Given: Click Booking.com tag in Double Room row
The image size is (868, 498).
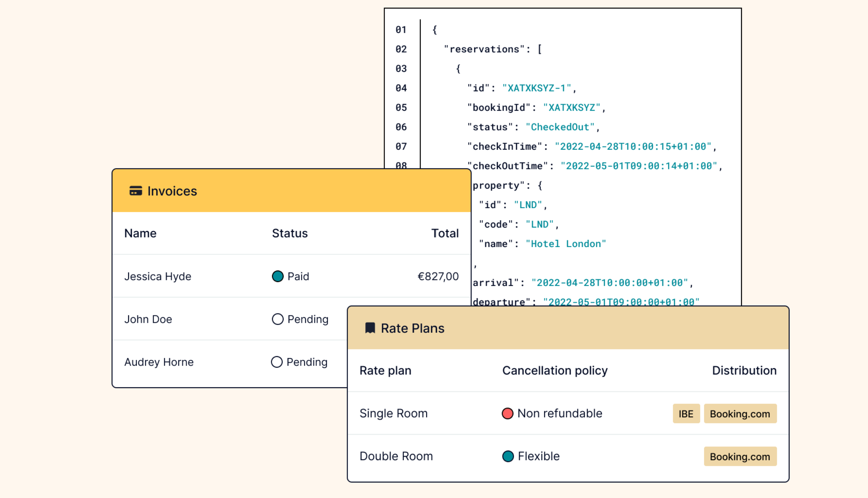Looking at the screenshot, I should click(x=740, y=457).
